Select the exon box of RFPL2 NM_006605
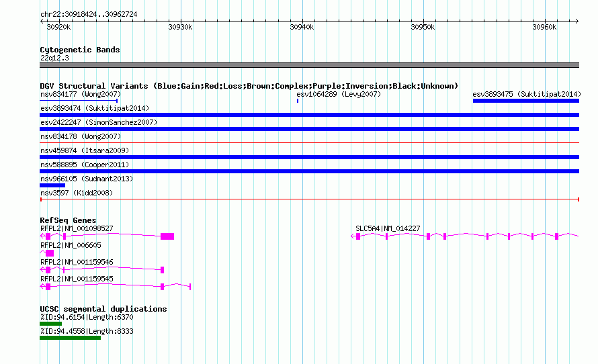 [50, 253]
